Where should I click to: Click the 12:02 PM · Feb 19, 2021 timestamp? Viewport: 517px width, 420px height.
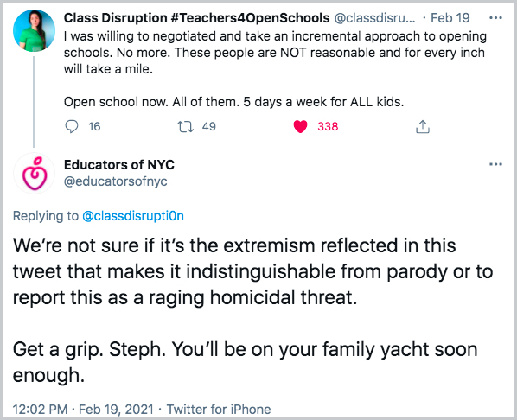[83, 409]
